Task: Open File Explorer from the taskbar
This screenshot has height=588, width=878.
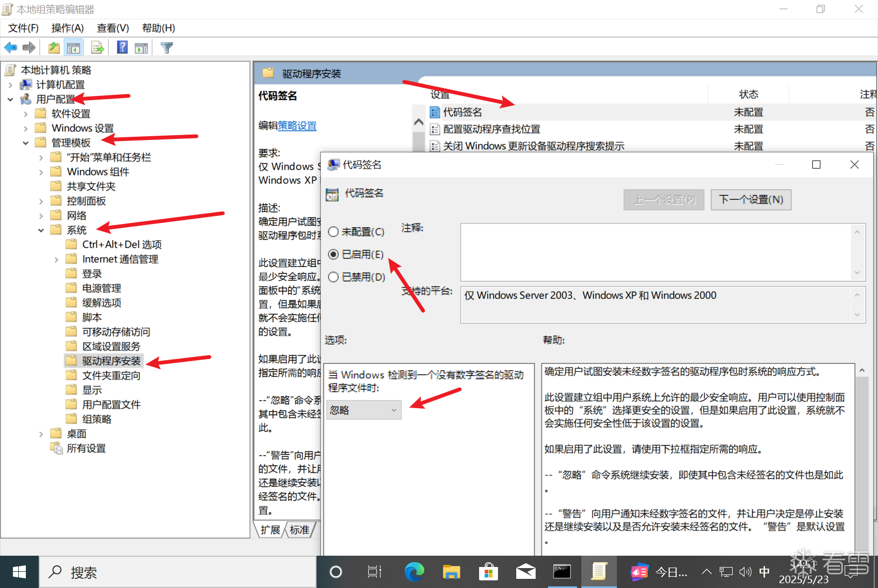Action: 451,572
